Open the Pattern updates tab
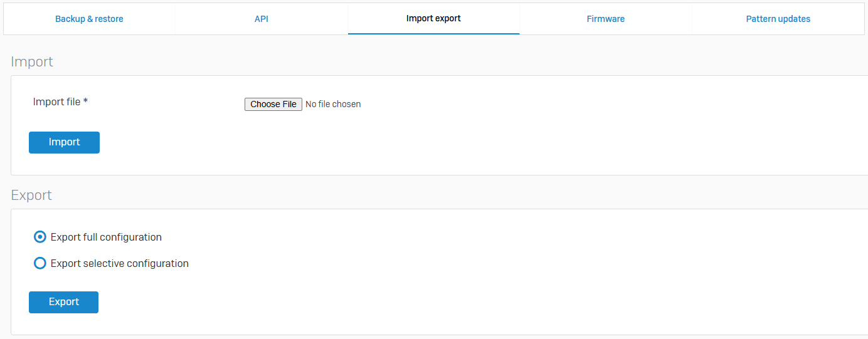868x339 pixels. tap(778, 19)
